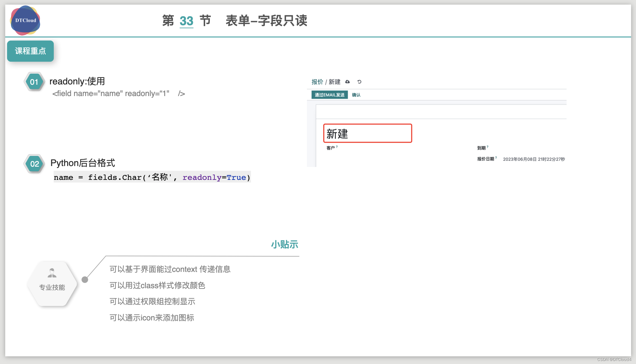The width and height of the screenshot is (636, 364).
Task: Click the 新建 breadcrumb entry
Action: (334, 82)
